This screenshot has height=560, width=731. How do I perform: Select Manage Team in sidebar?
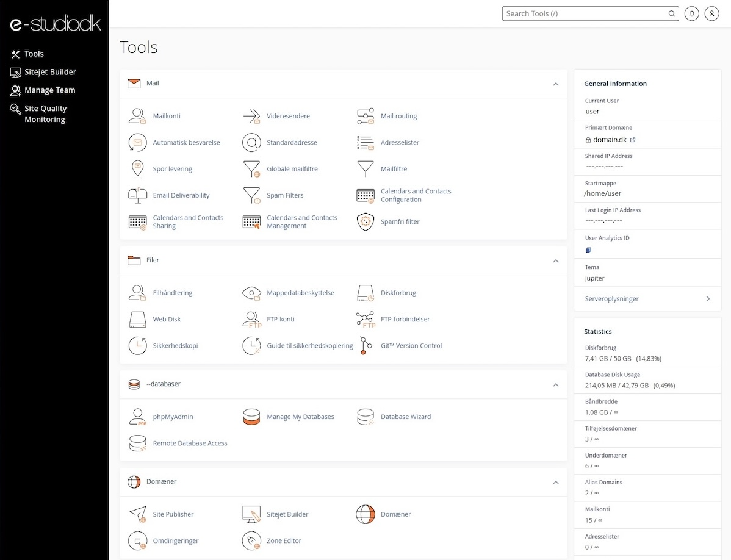coord(49,90)
